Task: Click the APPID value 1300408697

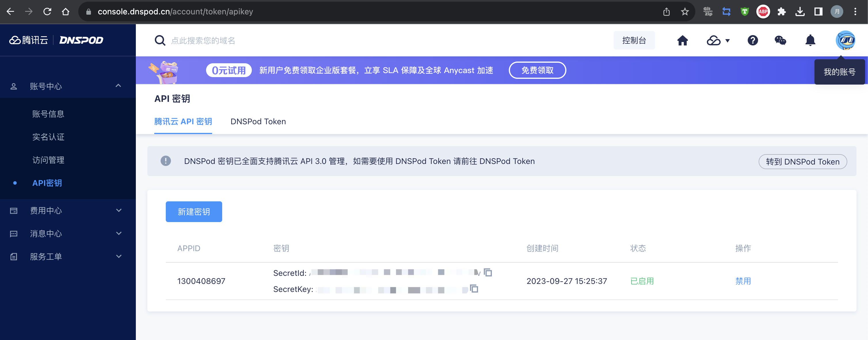Action: pyautogui.click(x=201, y=281)
